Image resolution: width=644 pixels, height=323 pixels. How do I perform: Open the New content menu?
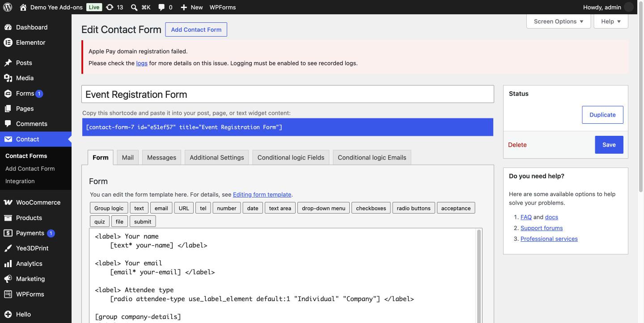point(191,7)
